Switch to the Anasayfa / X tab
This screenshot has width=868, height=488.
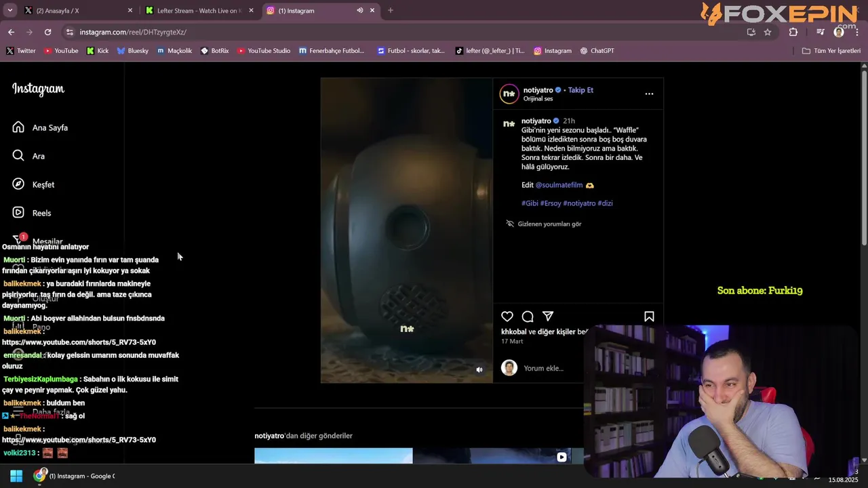[78, 10]
